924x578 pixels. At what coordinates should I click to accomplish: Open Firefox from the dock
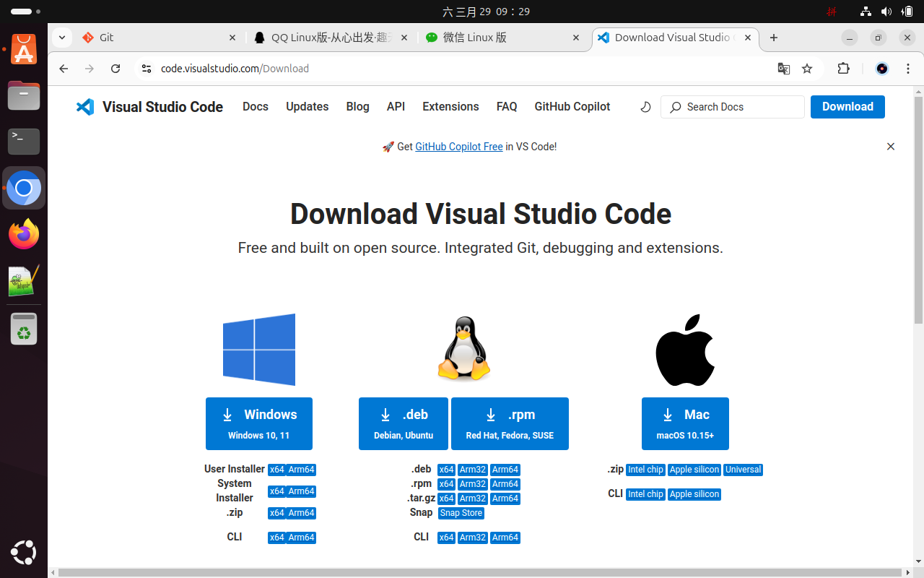pos(24,234)
